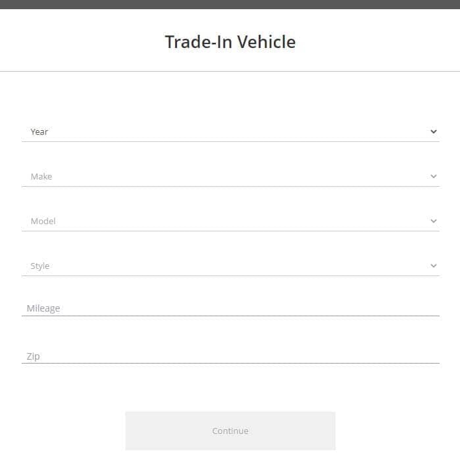Click the chevron arrow on the Model dropdown
This screenshot has width=460, height=476.
[x=433, y=221]
